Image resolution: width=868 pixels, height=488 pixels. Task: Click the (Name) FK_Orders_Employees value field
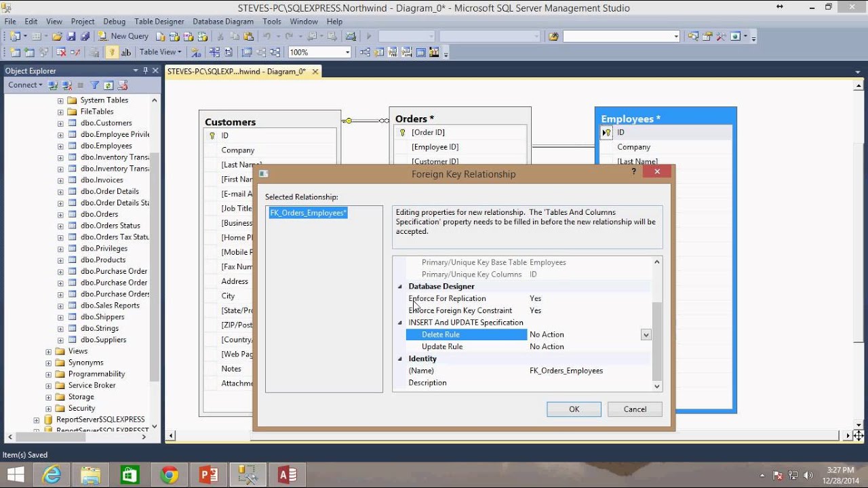tap(589, 371)
